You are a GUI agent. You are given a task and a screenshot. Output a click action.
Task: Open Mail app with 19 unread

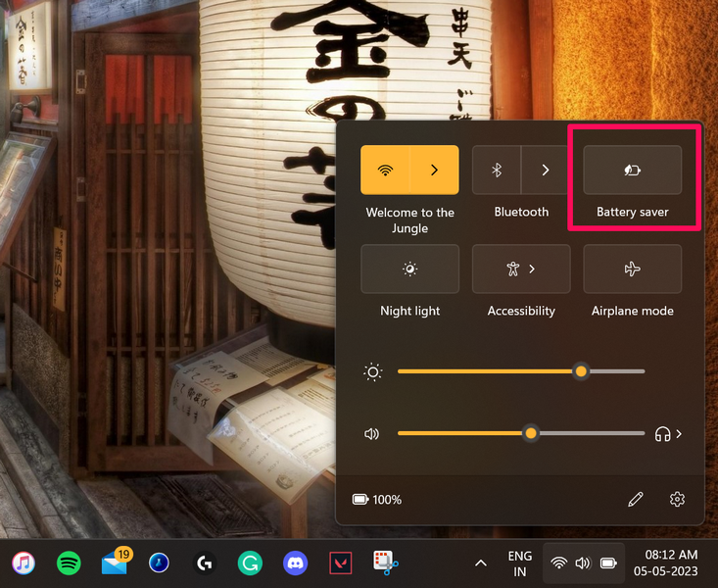click(x=115, y=563)
